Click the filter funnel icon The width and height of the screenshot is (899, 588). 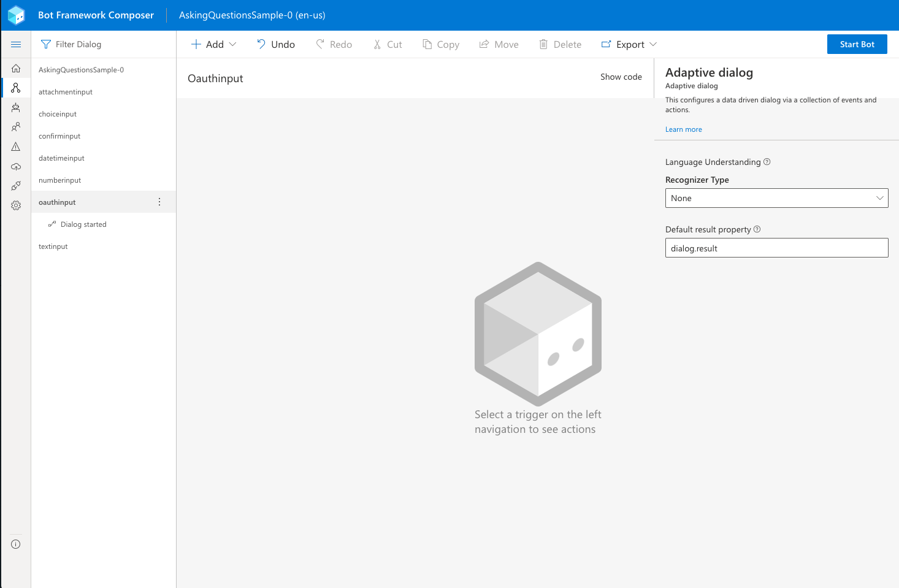(x=46, y=44)
